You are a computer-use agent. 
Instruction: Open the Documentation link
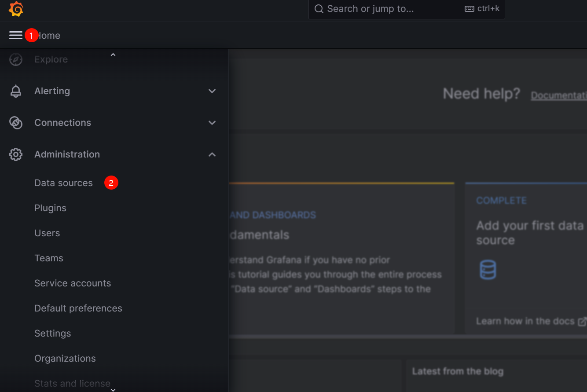tap(559, 95)
